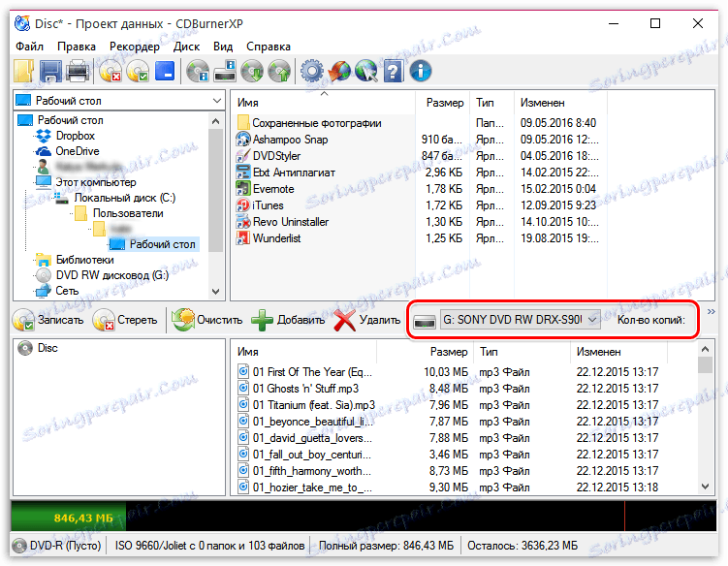This screenshot has height=566, width=728.
Task: Click the disc with green down arrow icon
Action: pos(252,72)
